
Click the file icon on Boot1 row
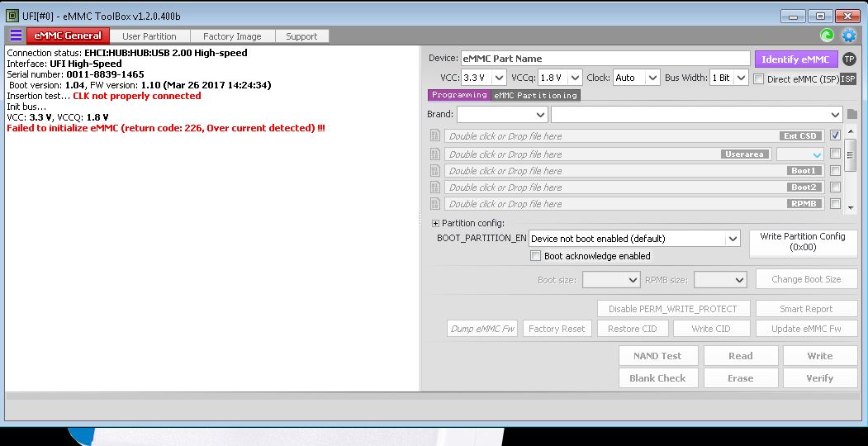click(x=435, y=170)
